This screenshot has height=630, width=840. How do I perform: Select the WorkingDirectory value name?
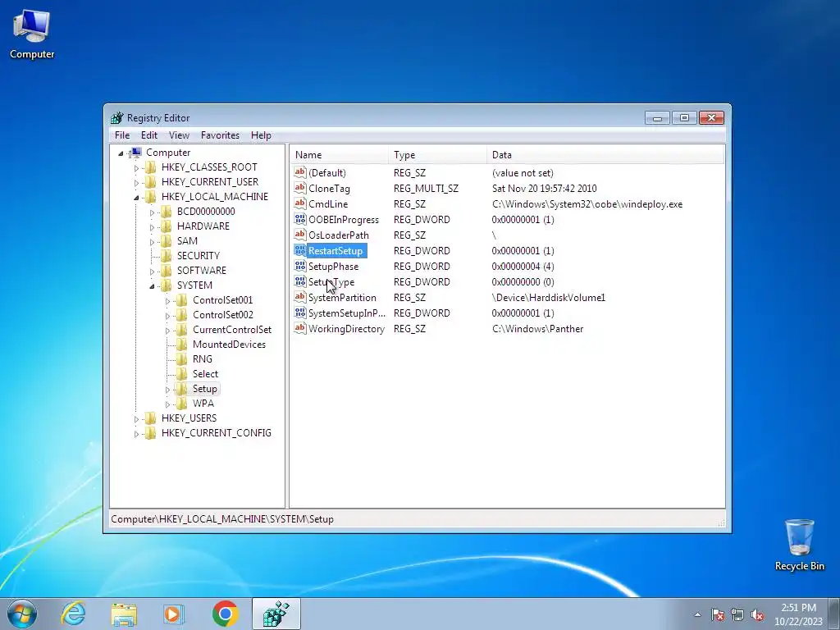[x=346, y=329]
